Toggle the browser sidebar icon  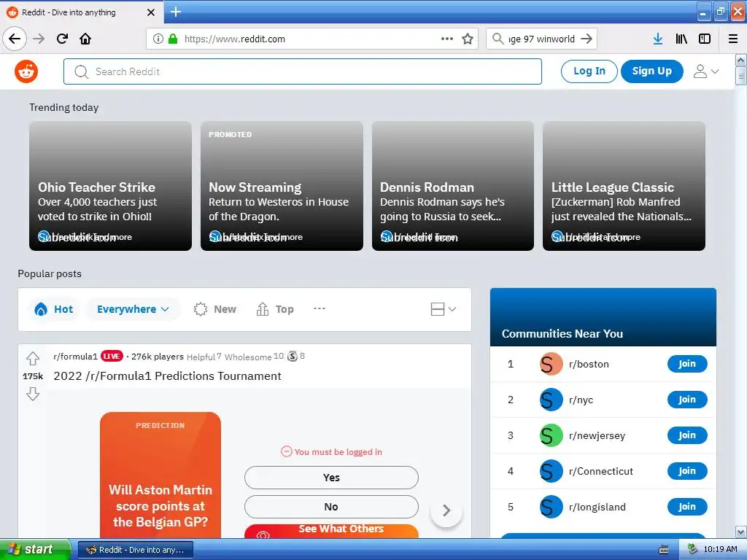(705, 39)
